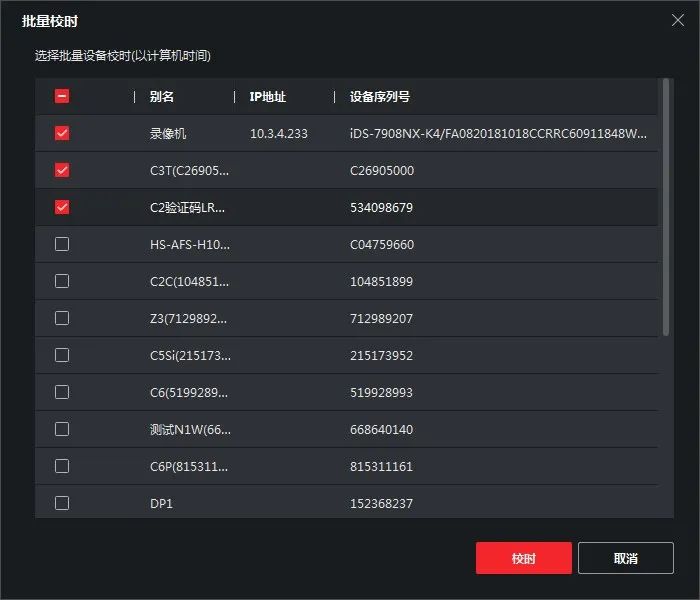Uncheck the 录像机 device checkbox
This screenshot has height=600, width=700.
pyautogui.click(x=62, y=133)
